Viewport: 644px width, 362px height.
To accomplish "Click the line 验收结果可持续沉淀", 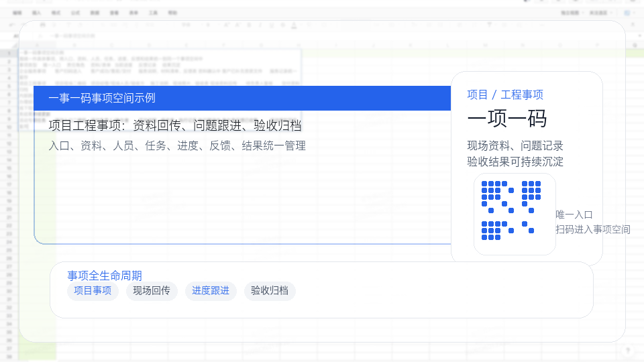I will click(x=515, y=162).
